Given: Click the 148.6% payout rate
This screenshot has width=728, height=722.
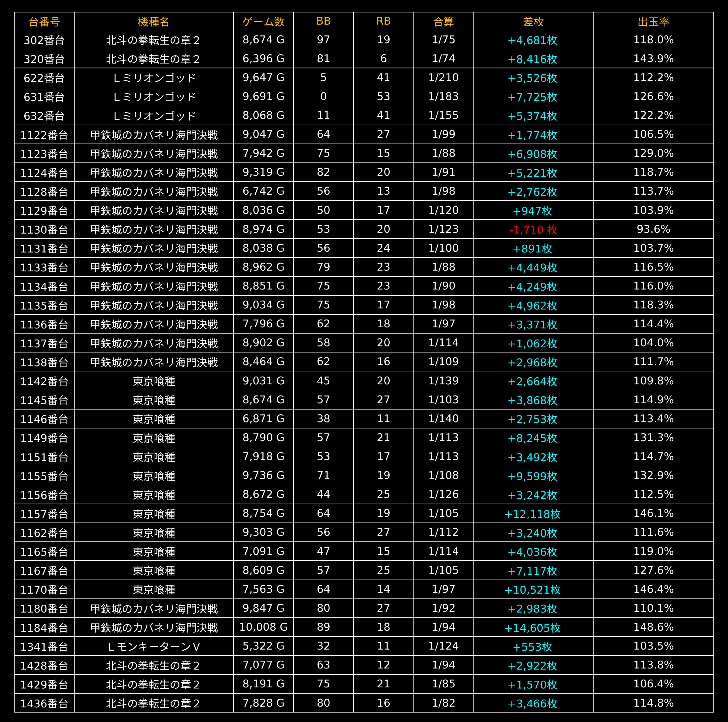Looking at the screenshot, I should 653,627.
